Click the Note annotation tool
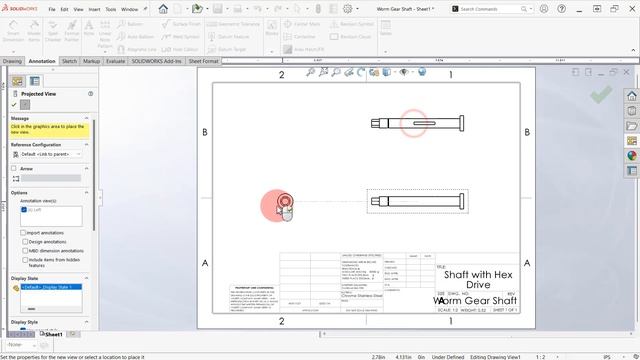Image resolution: width=640 pixels, height=360 pixels. point(89,28)
